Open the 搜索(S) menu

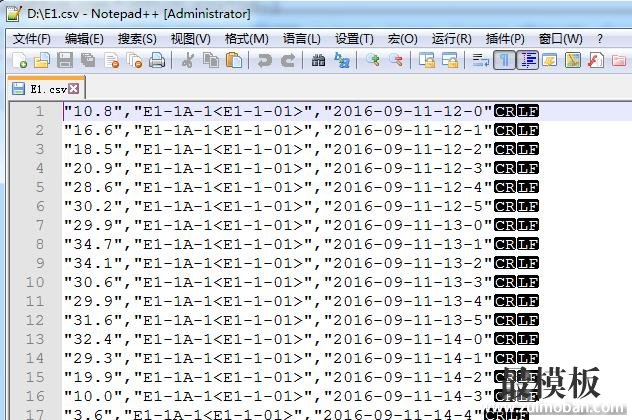pos(137,39)
